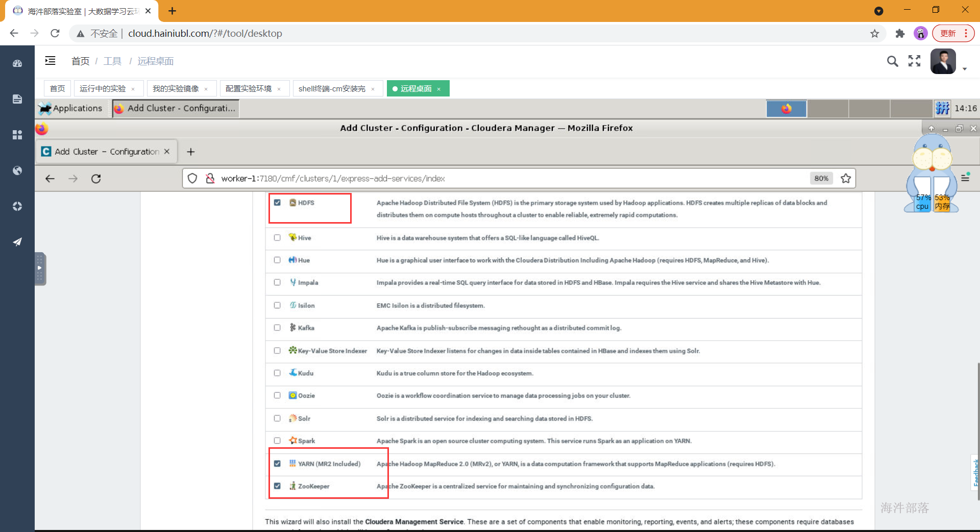Enable the Hive service checkbox
The width and height of the screenshot is (980, 532).
(x=277, y=237)
